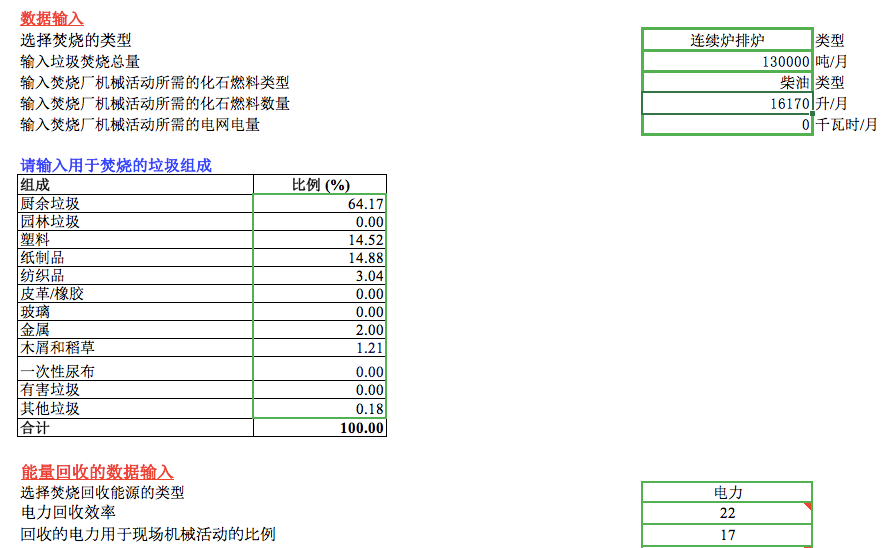Select the total waste incinerated cell 130000
Viewport: 884px width, 548px height.
(726, 61)
